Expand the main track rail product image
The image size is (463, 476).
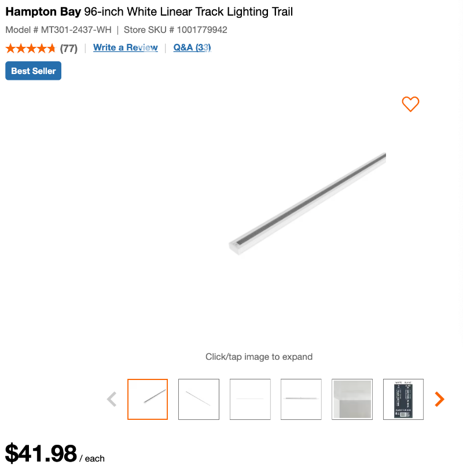[307, 204]
